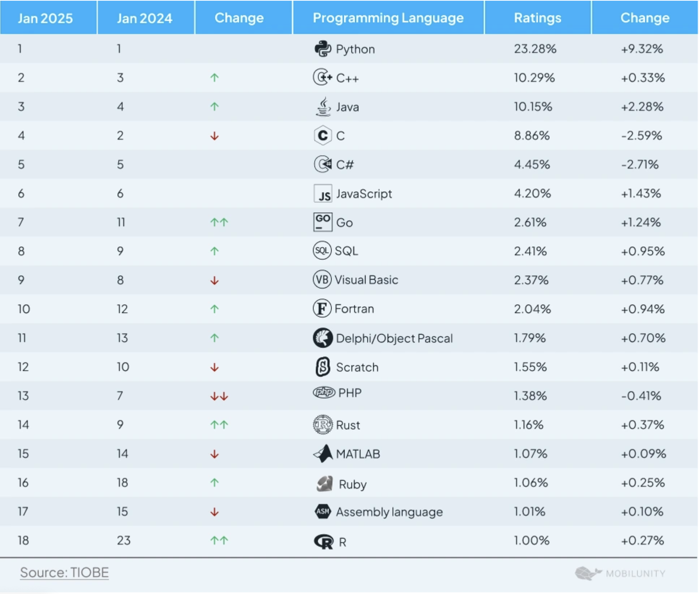Click the Fortran F logo icon
Viewport: 700px width, 594px height.
322,309
